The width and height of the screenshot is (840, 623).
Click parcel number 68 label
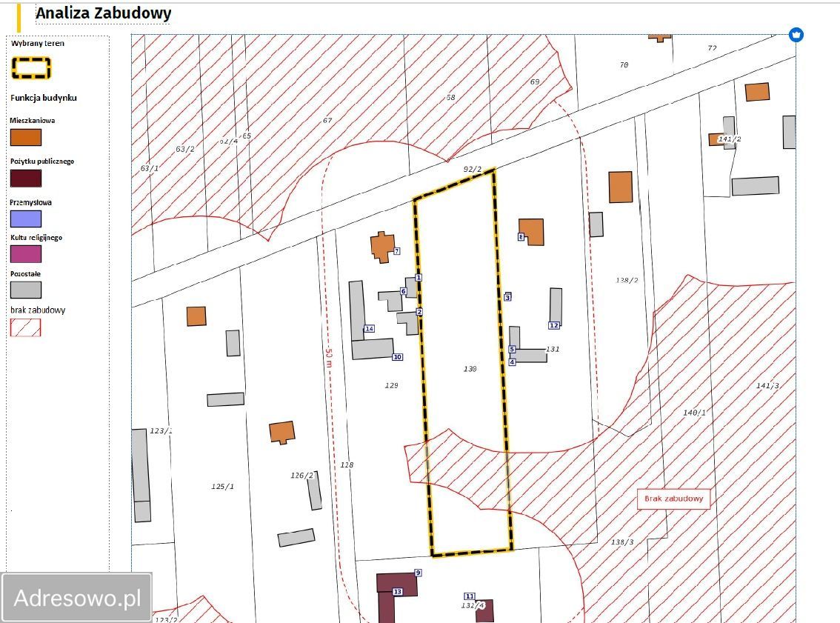tap(450, 98)
